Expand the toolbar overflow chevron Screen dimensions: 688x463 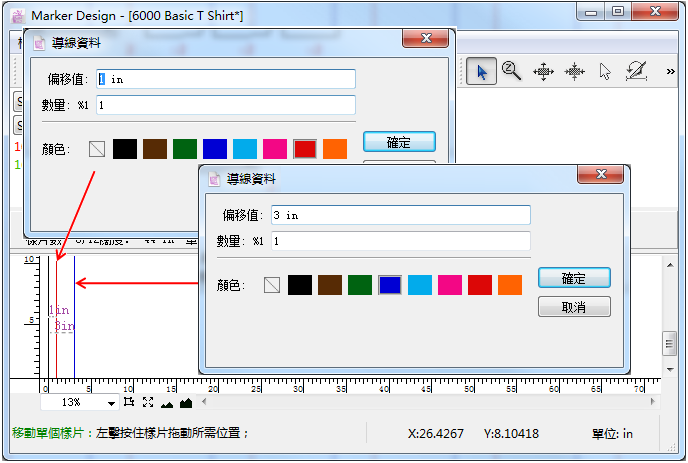tap(670, 71)
